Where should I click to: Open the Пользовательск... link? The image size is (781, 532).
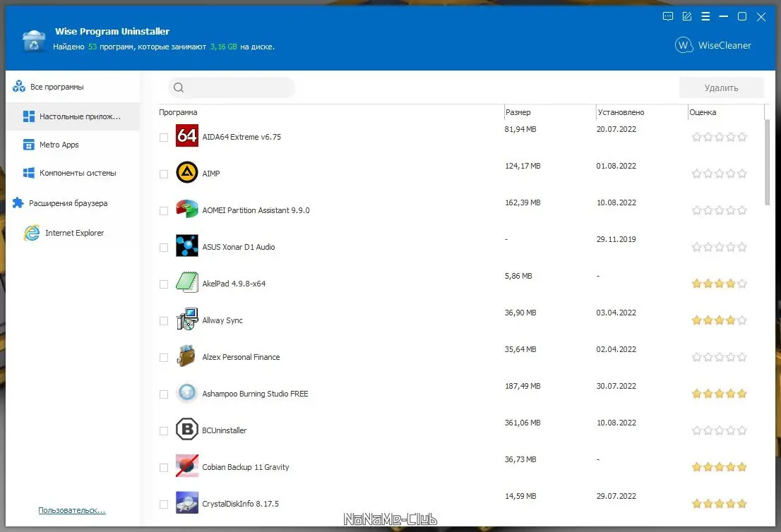pos(72,510)
